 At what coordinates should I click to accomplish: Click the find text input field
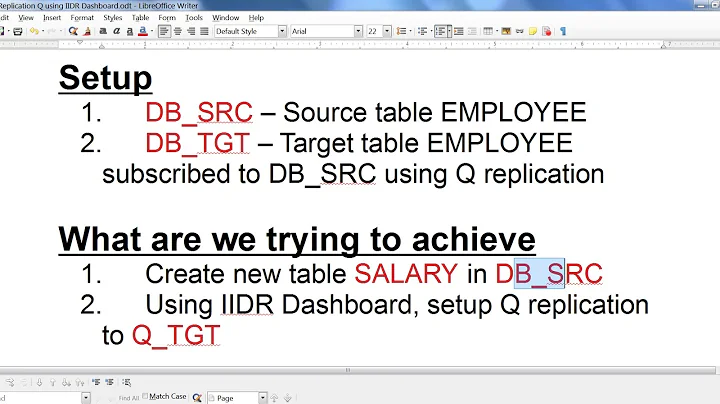click(x=40, y=398)
